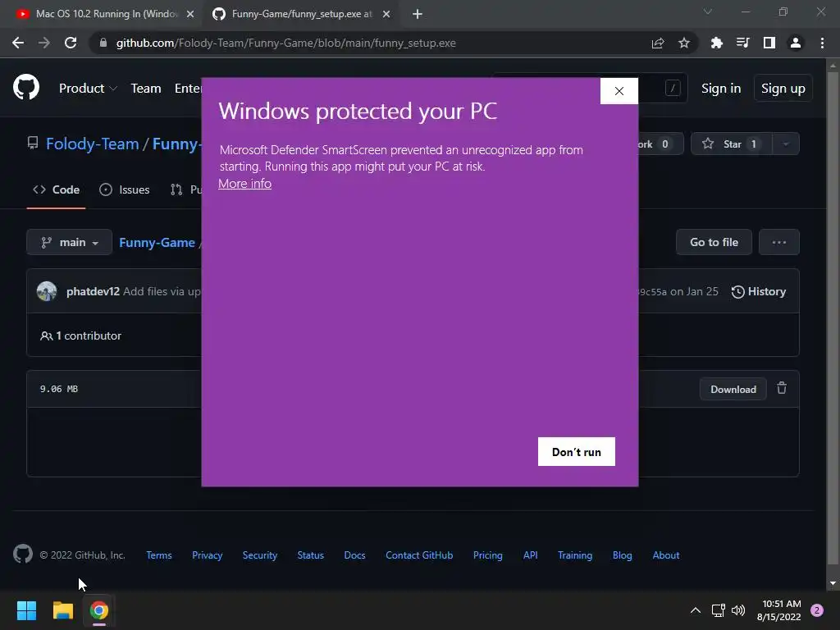Click the Sign in link
Screen dimensions: 840x630
721,89
